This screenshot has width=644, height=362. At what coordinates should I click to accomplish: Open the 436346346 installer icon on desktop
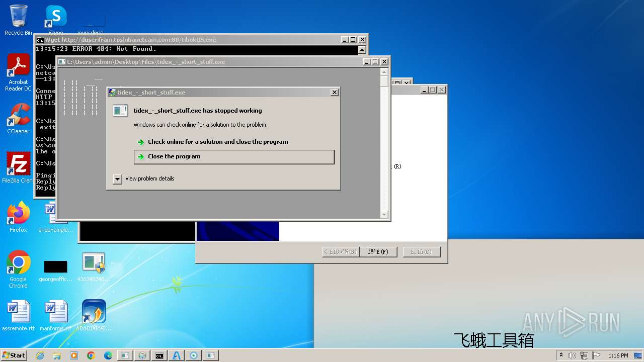[x=94, y=266]
